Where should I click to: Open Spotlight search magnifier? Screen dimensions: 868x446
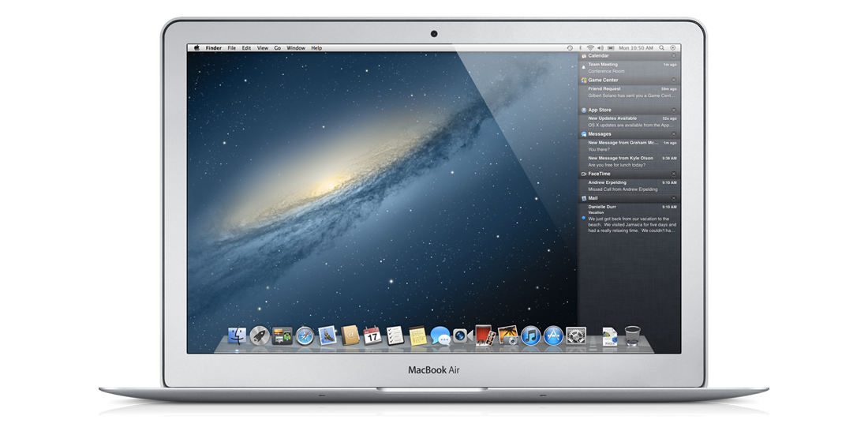(662, 48)
